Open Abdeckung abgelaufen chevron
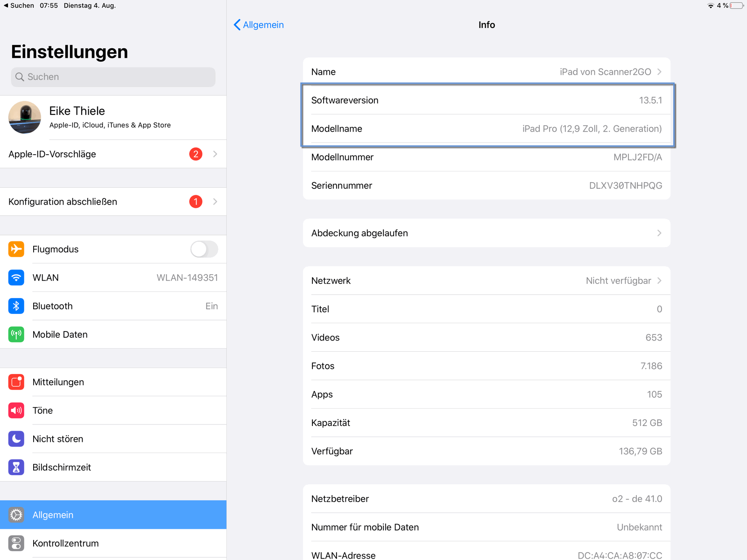 click(659, 233)
